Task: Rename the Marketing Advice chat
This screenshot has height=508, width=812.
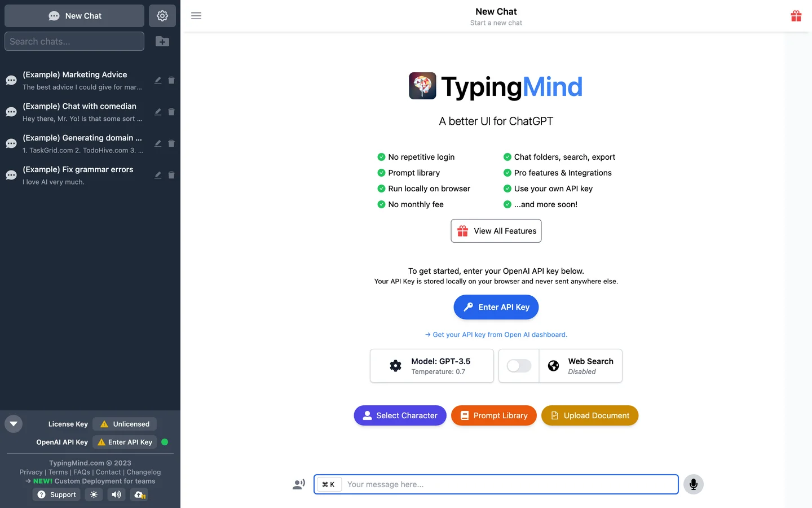Action: (x=158, y=80)
